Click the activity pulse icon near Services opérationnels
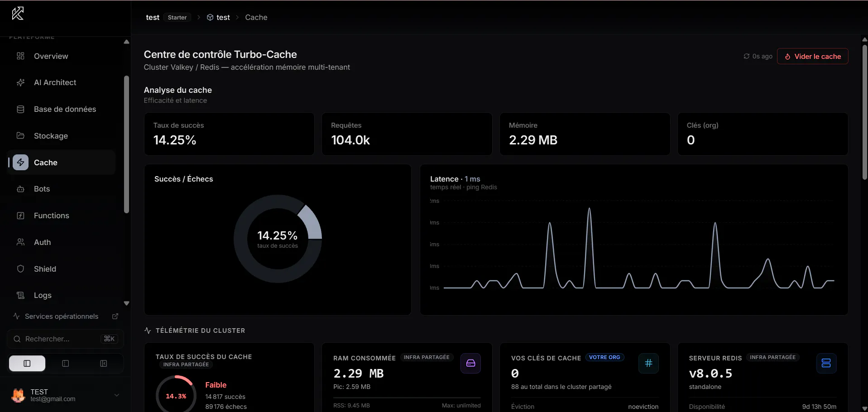 [x=16, y=316]
